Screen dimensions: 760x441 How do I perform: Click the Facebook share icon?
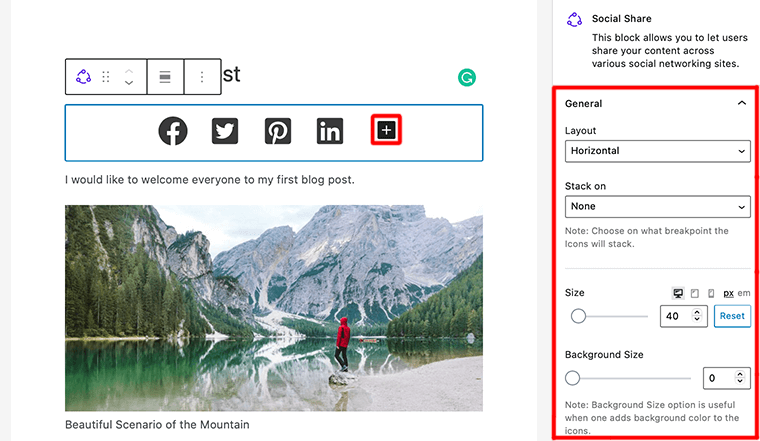click(x=173, y=131)
